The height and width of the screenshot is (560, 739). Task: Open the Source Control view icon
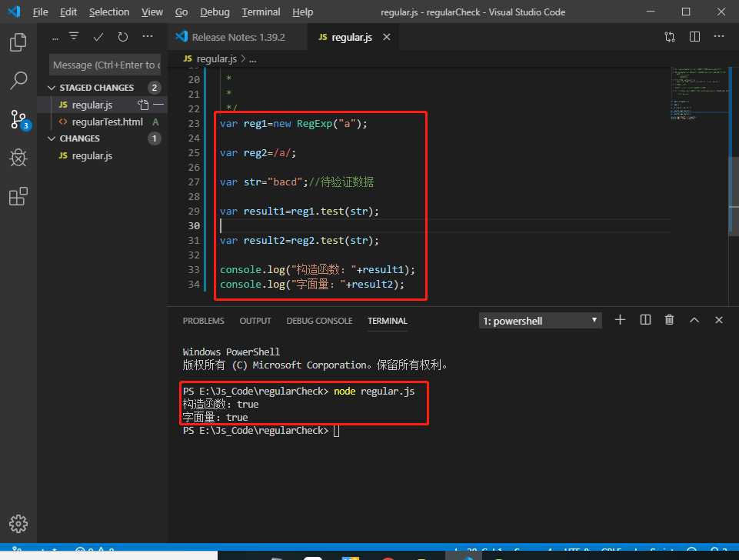19,120
